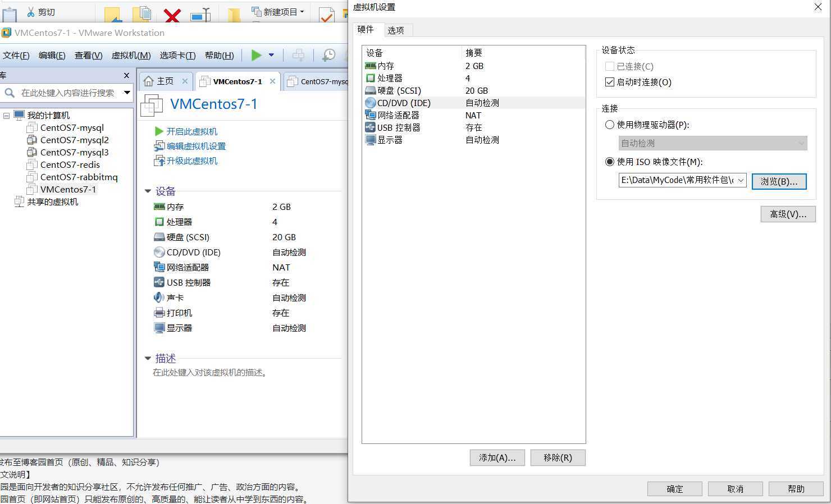Select 使用物理驱动器(P) radio button
The height and width of the screenshot is (504, 831).
(610, 125)
